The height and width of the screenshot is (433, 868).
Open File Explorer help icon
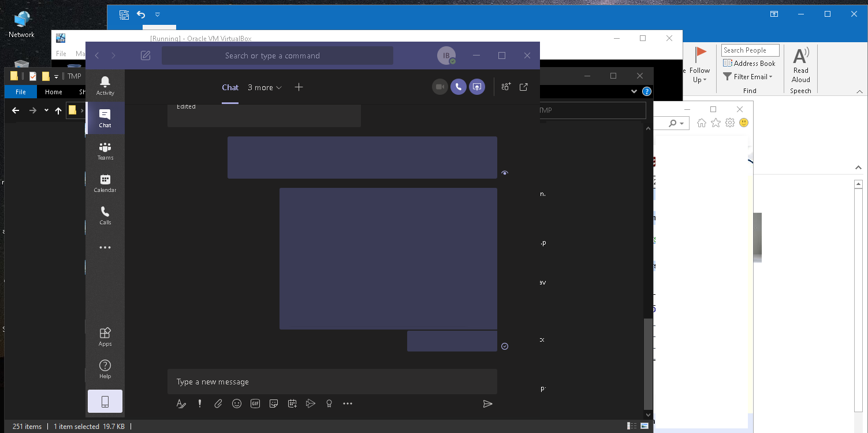coord(647,91)
